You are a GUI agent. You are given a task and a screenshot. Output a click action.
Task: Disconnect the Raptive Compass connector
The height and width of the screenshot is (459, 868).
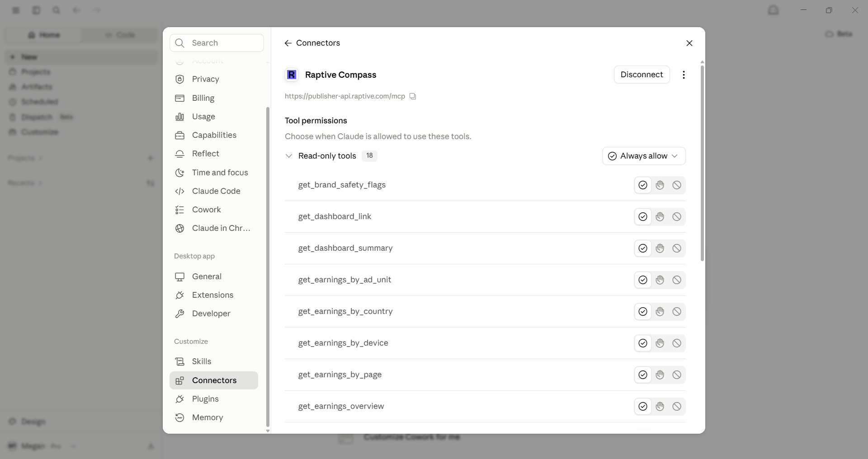pos(642,75)
